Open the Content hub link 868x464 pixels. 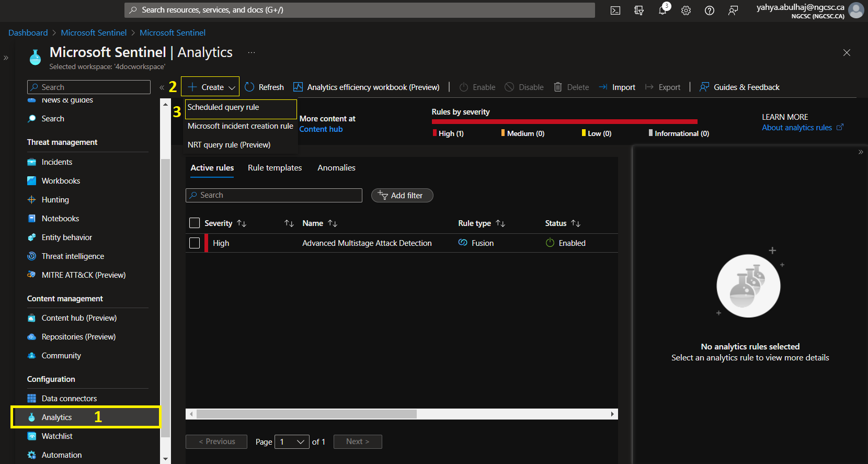coord(321,129)
